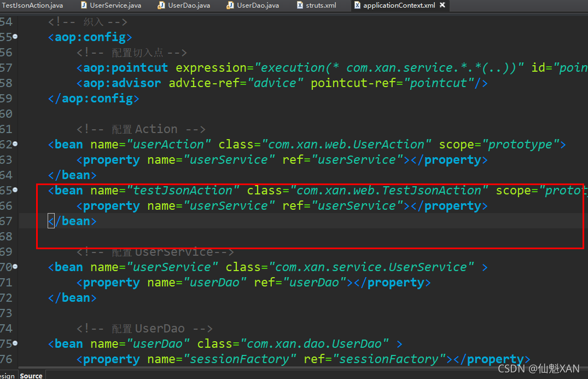Click the XML icon on applicationContext.xml tab
Image resolution: width=588 pixels, height=379 pixels.
click(358, 5)
